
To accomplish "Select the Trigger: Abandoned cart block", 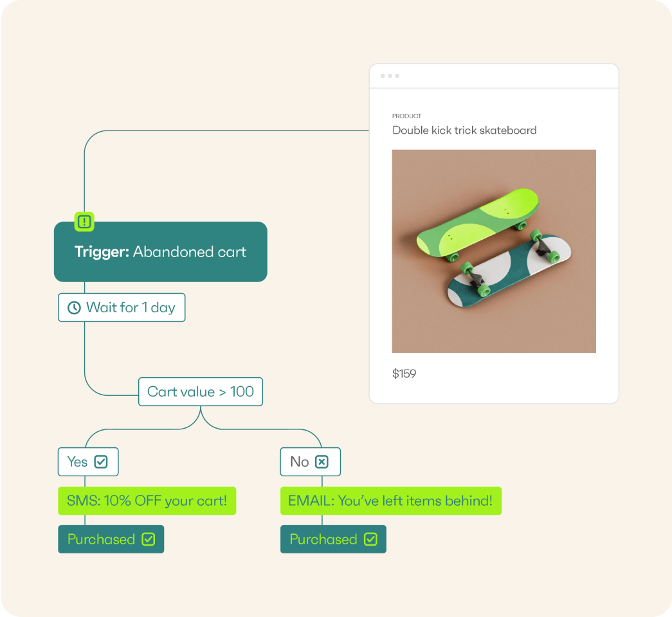I will (161, 251).
